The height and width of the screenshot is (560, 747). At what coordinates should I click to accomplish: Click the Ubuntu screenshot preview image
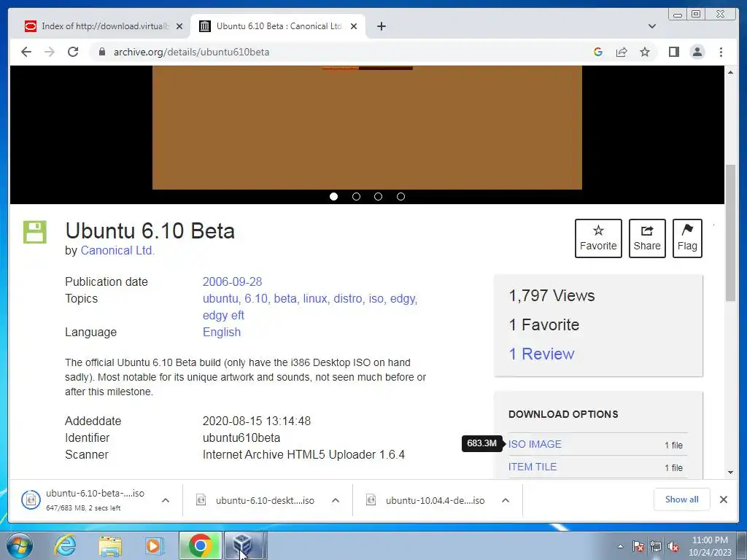click(x=367, y=128)
